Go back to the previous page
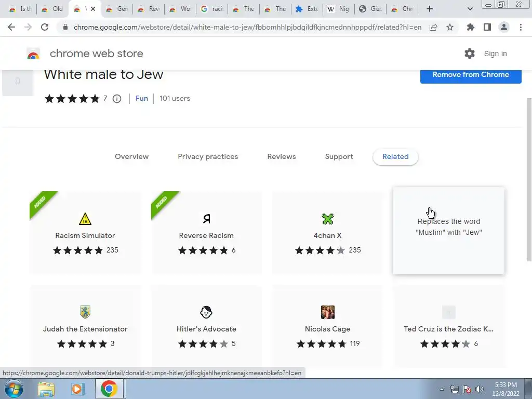 pyautogui.click(x=11, y=27)
